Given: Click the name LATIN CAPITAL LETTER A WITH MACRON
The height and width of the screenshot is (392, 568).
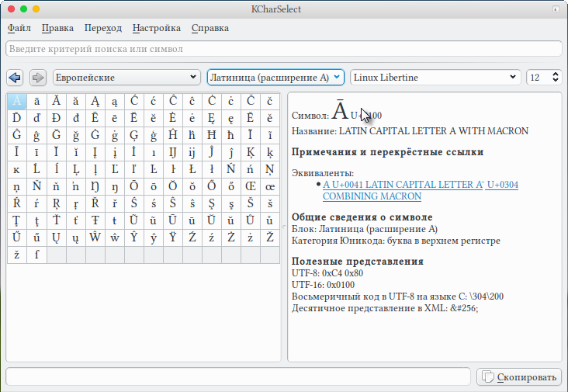Looking at the screenshot, I should click(434, 130).
